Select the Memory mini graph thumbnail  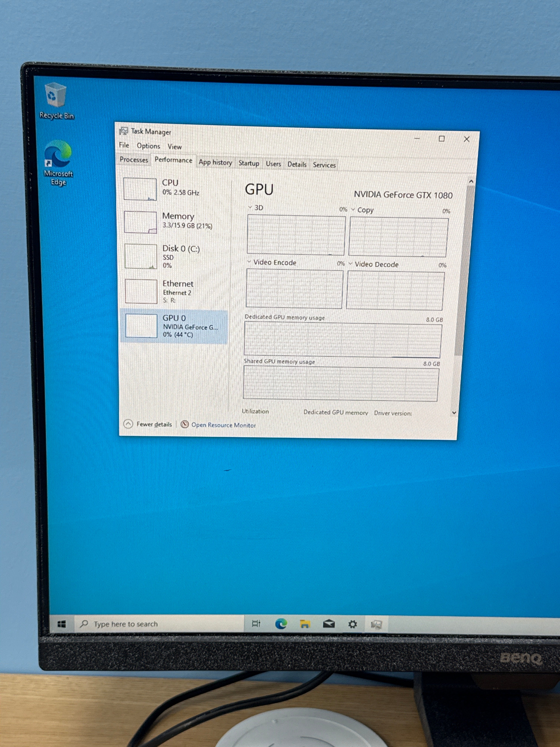(140, 222)
